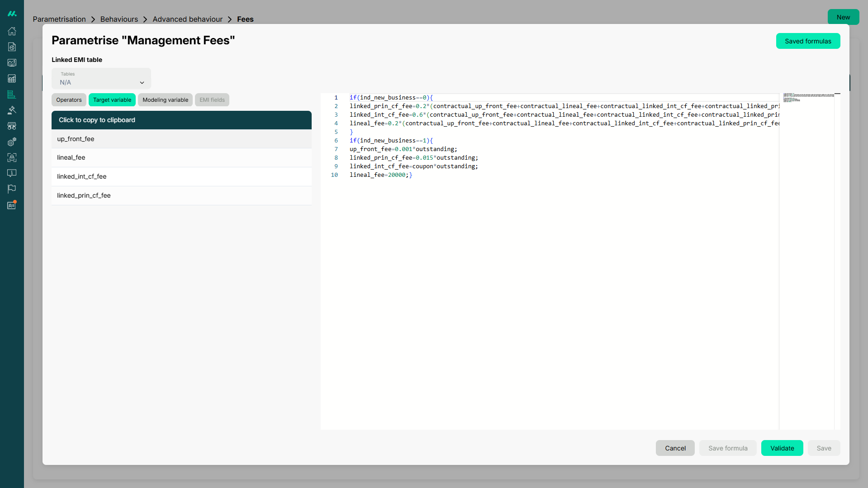868x488 pixels.
Task: Place cursor on code line 10 lineal_fee=20000
Action: (381, 175)
